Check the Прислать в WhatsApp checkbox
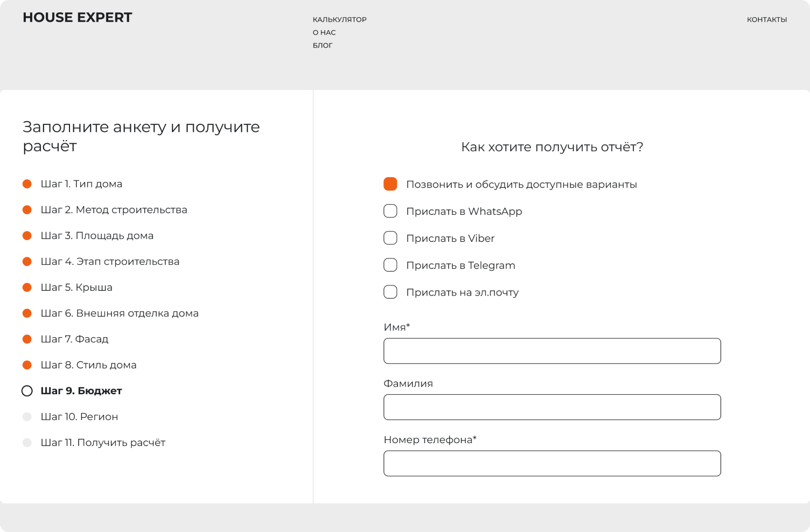This screenshot has width=810, height=532. click(x=390, y=211)
